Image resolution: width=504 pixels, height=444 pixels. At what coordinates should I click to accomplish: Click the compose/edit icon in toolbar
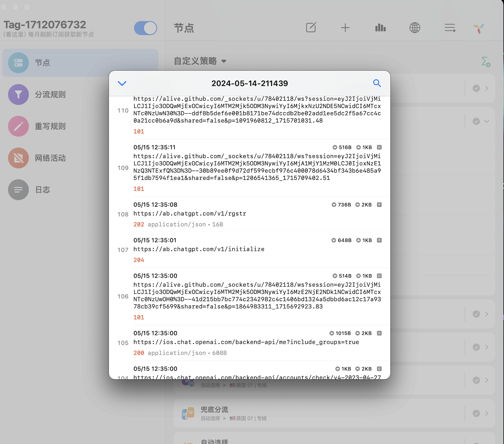tap(311, 28)
